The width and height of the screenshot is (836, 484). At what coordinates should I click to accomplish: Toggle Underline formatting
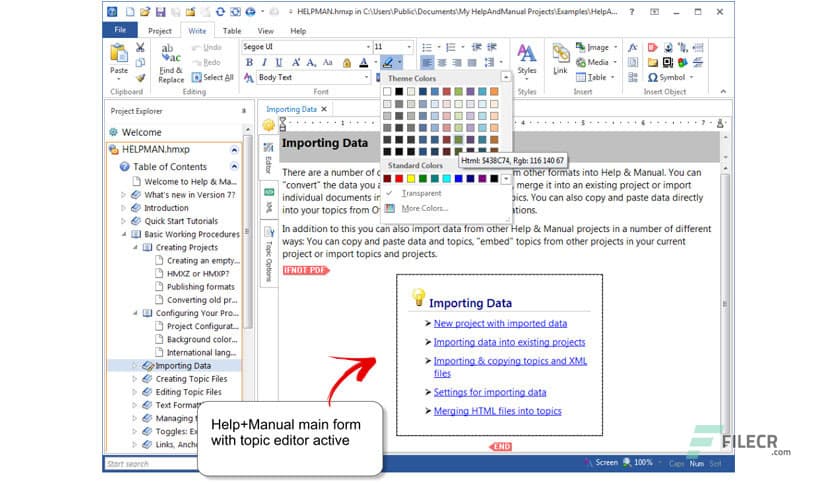[x=279, y=62]
